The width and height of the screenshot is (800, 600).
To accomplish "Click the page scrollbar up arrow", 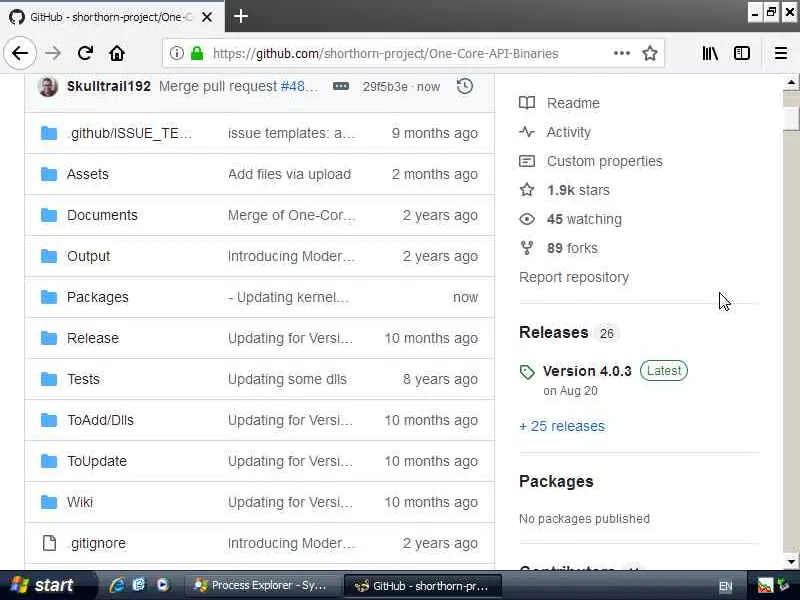I will (791, 82).
